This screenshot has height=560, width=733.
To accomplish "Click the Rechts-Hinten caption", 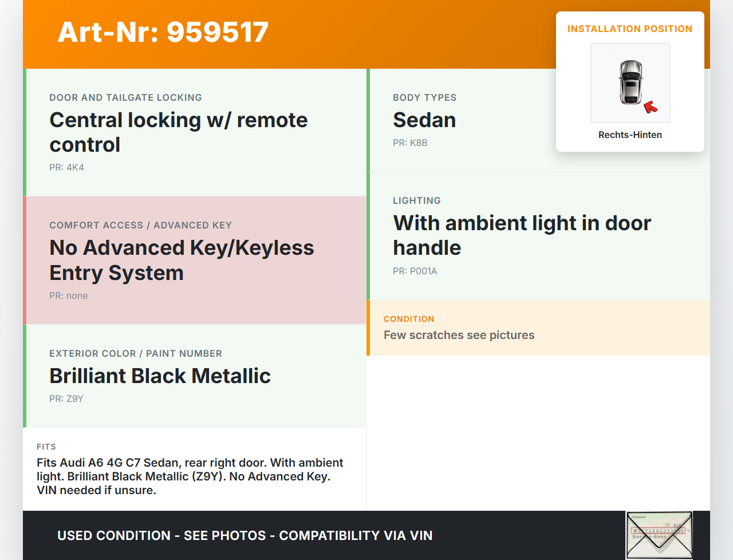I will (x=630, y=135).
